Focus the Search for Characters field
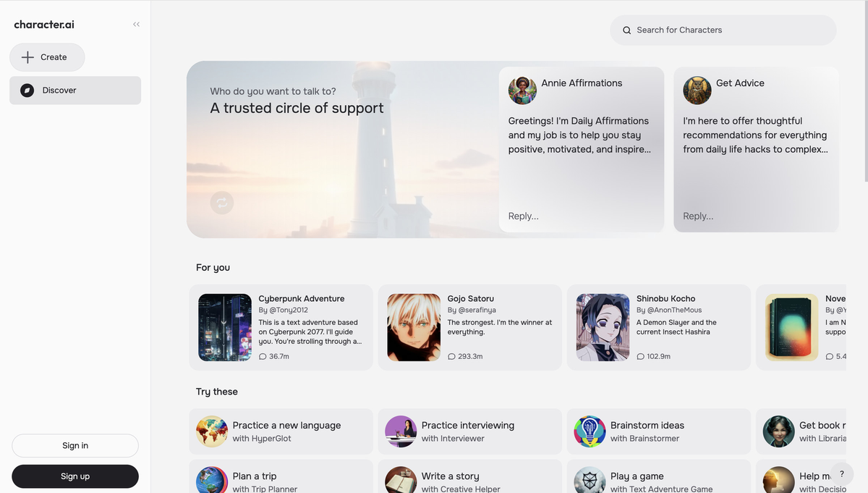The width and height of the screenshot is (868, 493). pyautogui.click(x=731, y=30)
